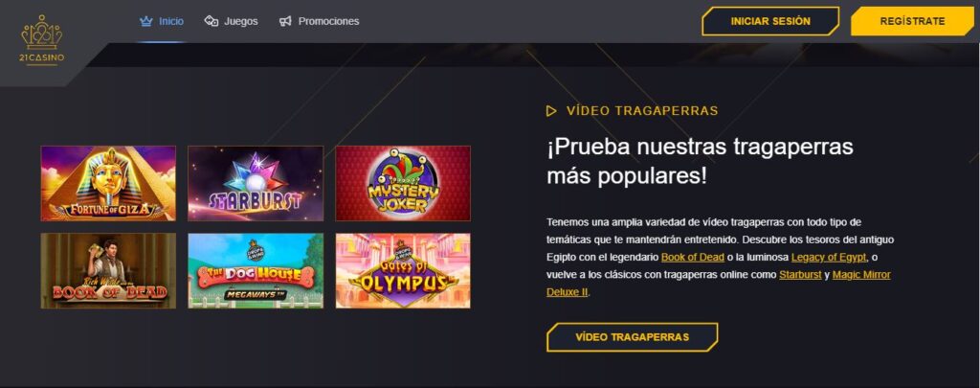Viewport: 980px width, 388px height.
Task: Click the yellow Regístrate button
Action: (x=912, y=21)
